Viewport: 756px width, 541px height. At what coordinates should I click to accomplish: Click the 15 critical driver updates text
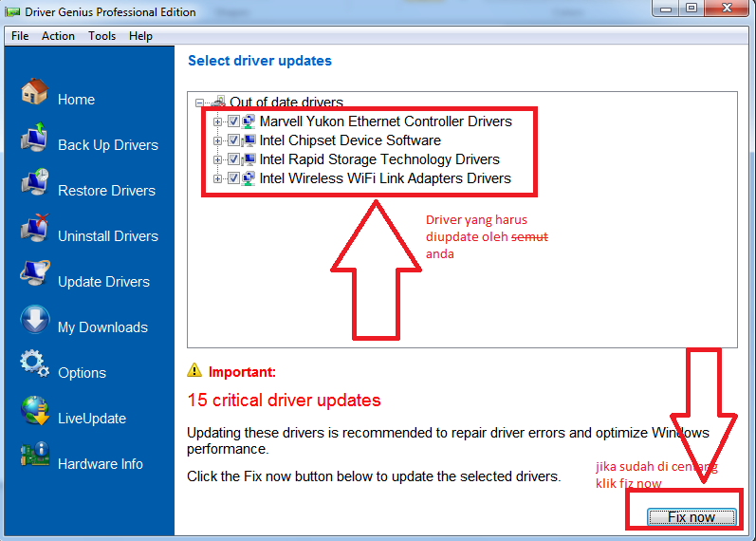pyautogui.click(x=284, y=401)
